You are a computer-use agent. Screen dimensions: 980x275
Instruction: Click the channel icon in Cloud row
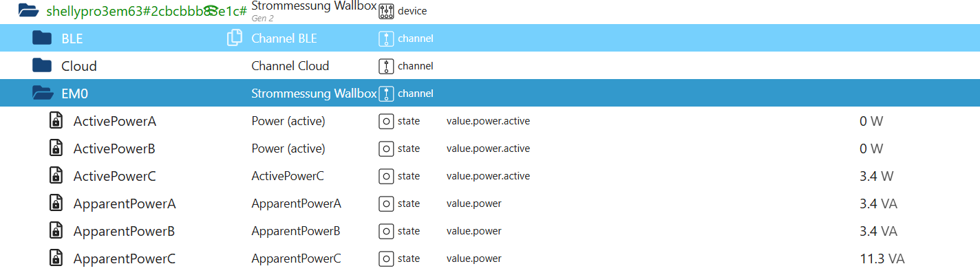tap(386, 66)
